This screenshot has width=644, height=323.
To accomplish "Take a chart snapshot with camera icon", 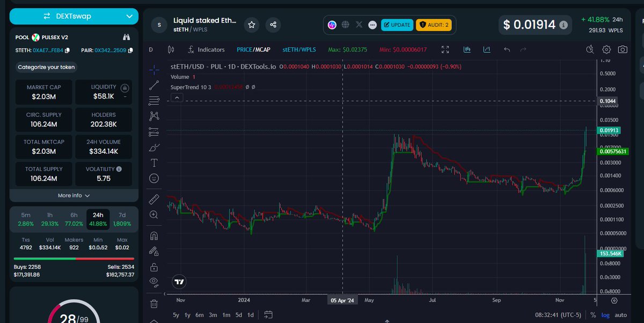I will pos(623,49).
